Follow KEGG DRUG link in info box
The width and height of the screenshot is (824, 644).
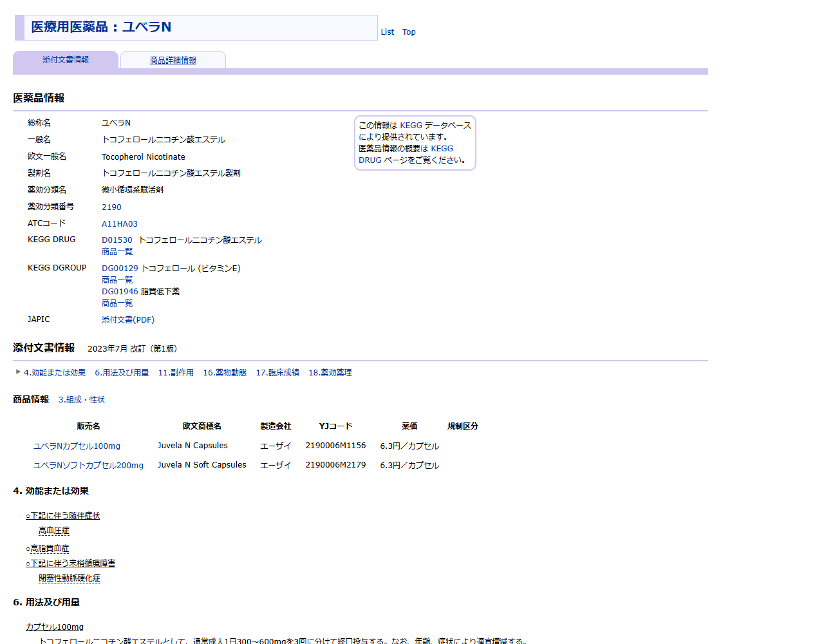[406, 155]
